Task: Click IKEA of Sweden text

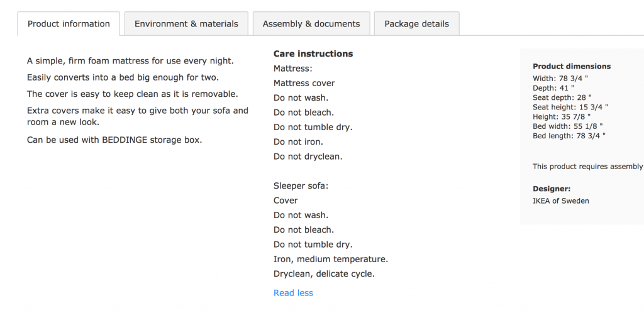Action: click(x=561, y=201)
